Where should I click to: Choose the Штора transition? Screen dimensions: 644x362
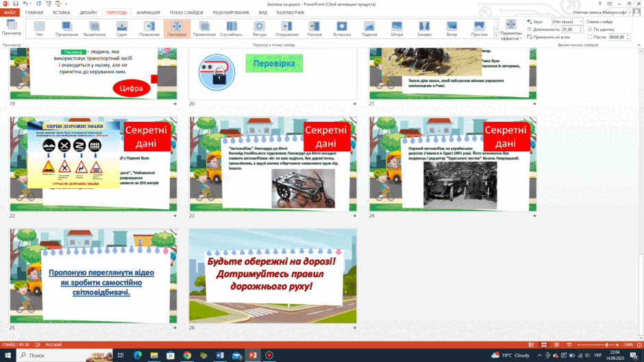pyautogui.click(x=397, y=29)
